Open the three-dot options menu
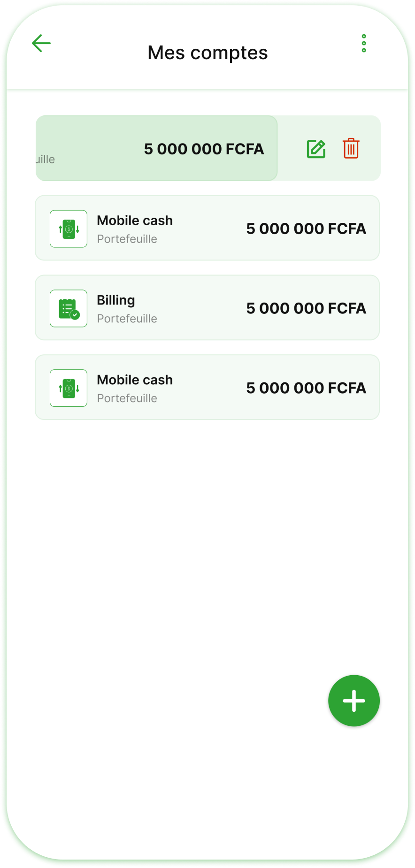The image size is (415, 868). 364,43
